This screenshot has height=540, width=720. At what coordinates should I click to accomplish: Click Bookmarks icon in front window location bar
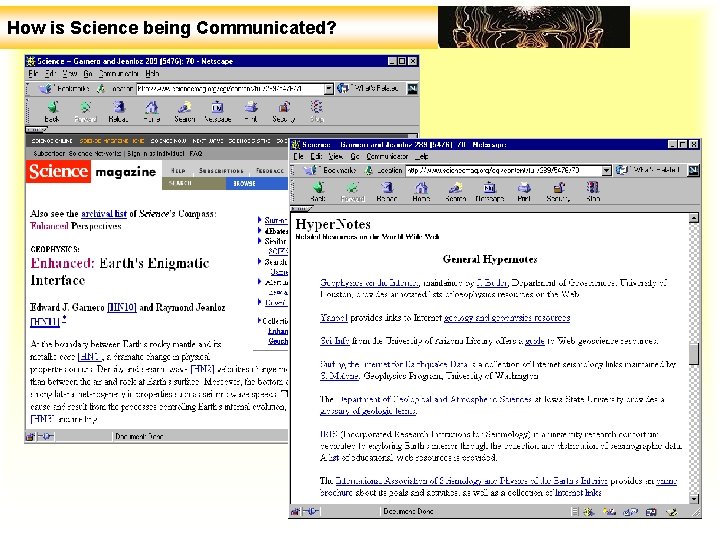click(310, 170)
